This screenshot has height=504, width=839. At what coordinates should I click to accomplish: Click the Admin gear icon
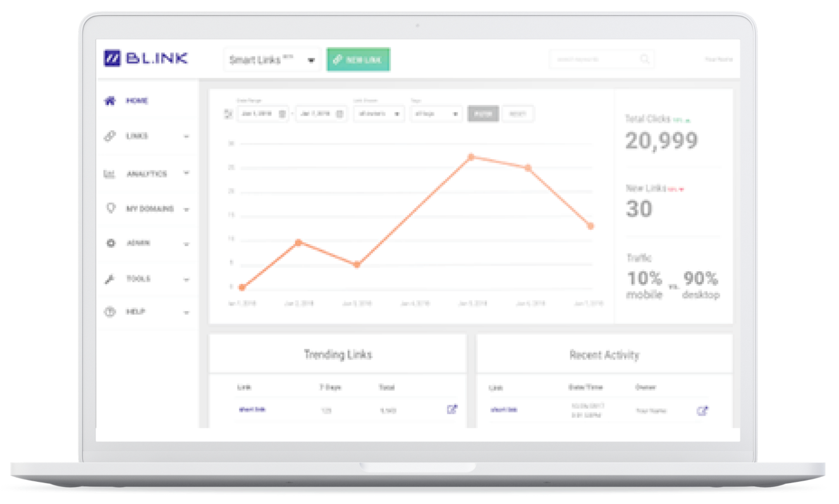point(111,243)
